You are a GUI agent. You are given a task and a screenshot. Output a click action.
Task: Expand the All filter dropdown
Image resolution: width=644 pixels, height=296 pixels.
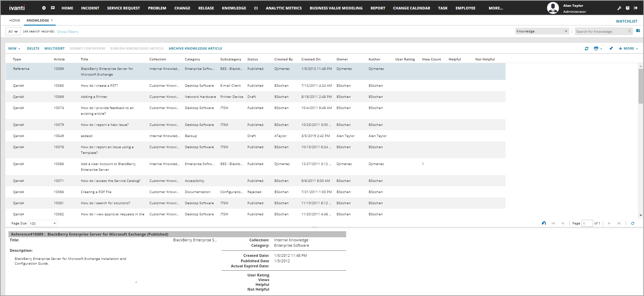pyautogui.click(x=13, y=31)
